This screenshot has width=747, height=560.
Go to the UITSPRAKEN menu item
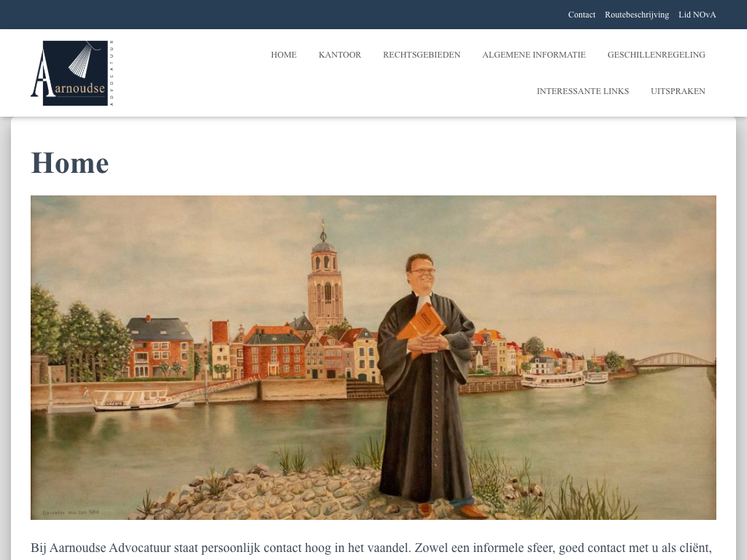678,91
